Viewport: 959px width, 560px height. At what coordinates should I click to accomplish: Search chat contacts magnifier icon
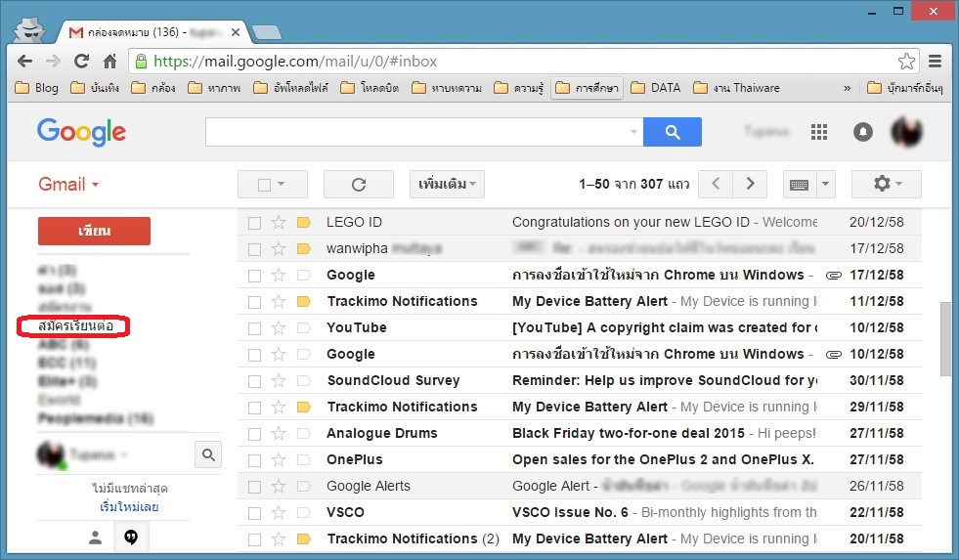coord(208,454)
